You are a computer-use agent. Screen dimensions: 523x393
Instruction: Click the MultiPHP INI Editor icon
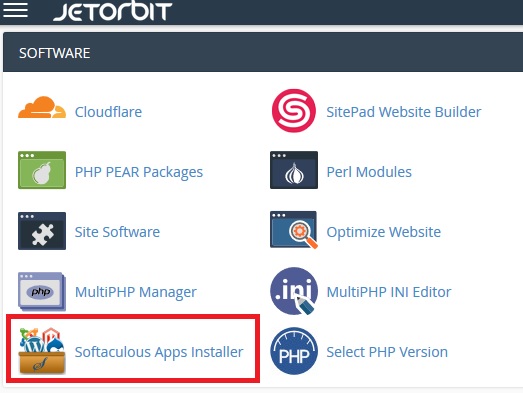pyautogui.click(x=294, y=291)
